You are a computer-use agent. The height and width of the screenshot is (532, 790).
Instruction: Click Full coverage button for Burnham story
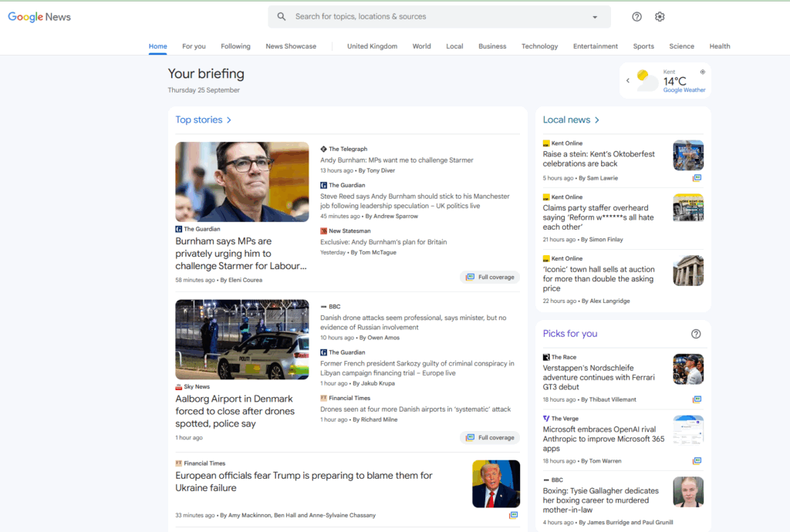pyautogui.click(x=490, y=277)
